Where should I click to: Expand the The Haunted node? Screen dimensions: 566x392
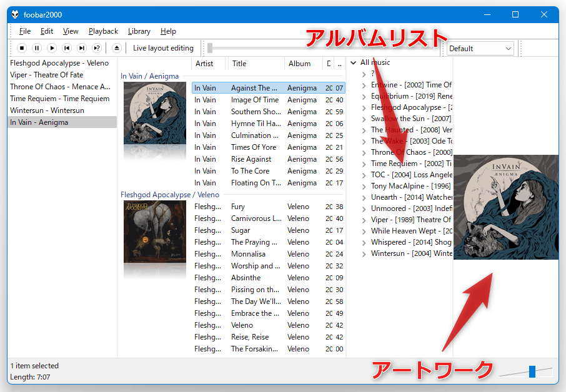364,130
